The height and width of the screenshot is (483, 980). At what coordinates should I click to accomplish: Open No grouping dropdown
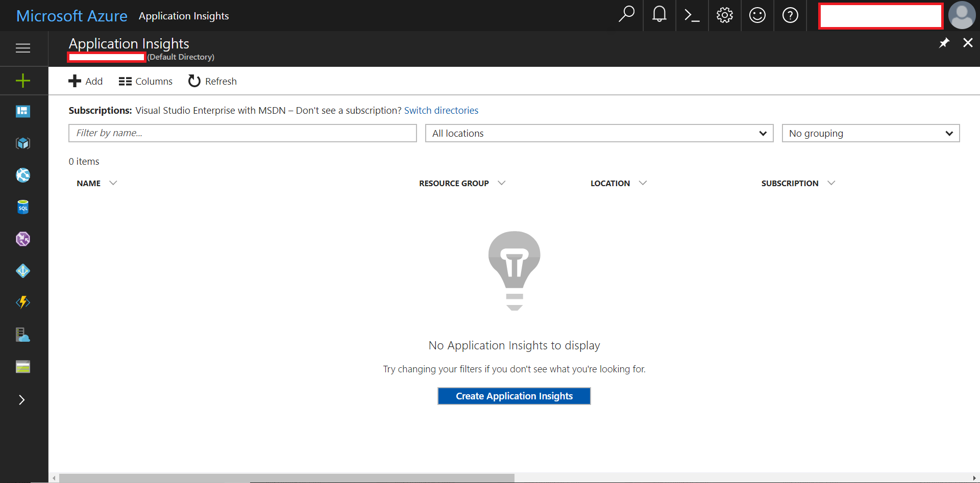click(871, 133)
